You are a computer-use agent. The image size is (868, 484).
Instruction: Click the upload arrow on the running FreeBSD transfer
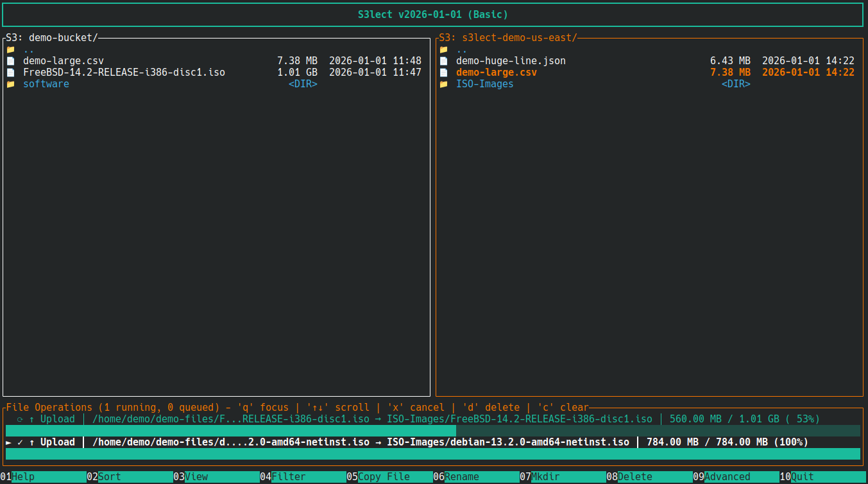[31, 419]
